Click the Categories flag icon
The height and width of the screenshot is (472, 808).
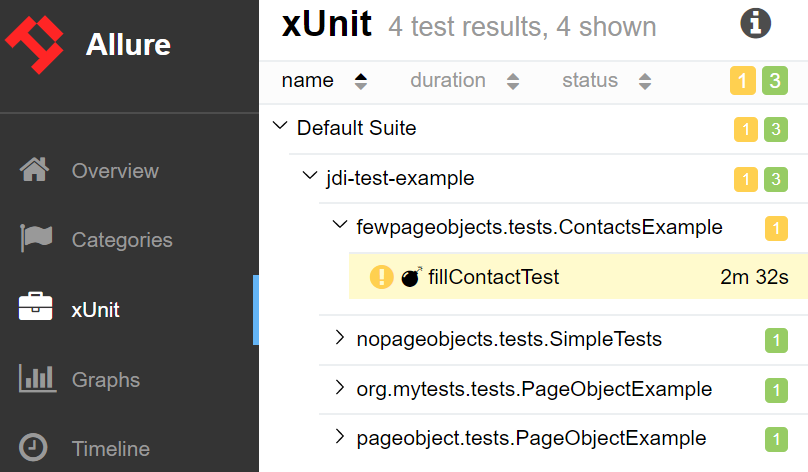[x=35, y=240]
